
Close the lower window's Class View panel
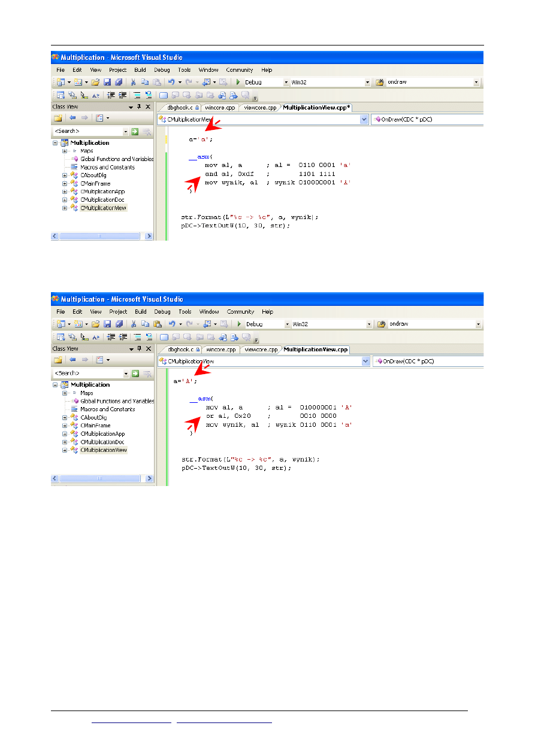[x=148, y=348]
